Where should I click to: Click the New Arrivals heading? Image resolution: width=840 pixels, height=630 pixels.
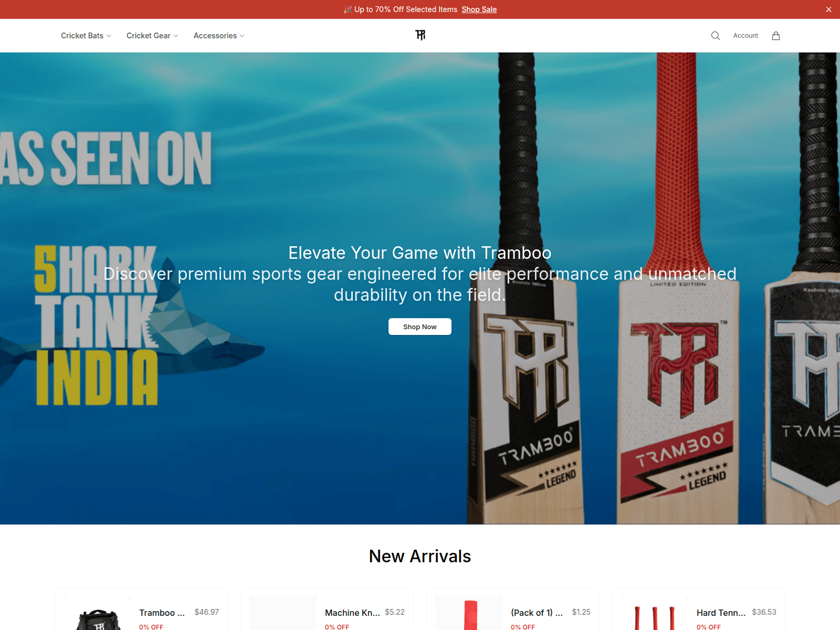click(420, 556)
